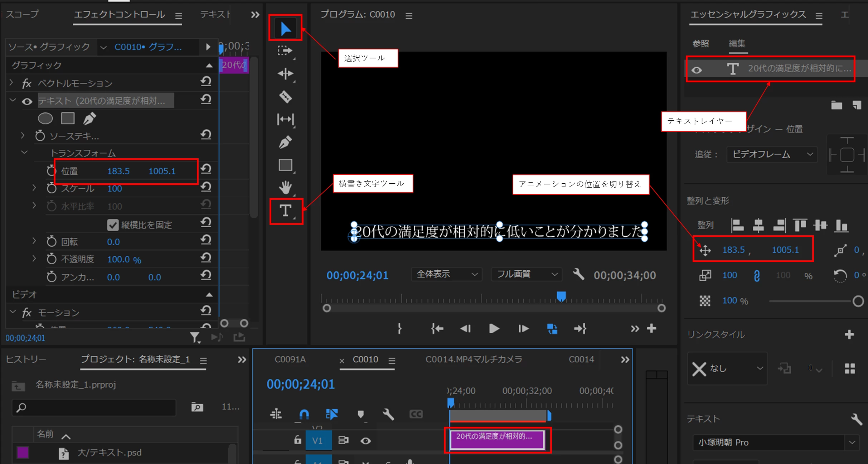Reset the 位置 parameter value
The height and width of the screenshot is (464, 868).
206,169
